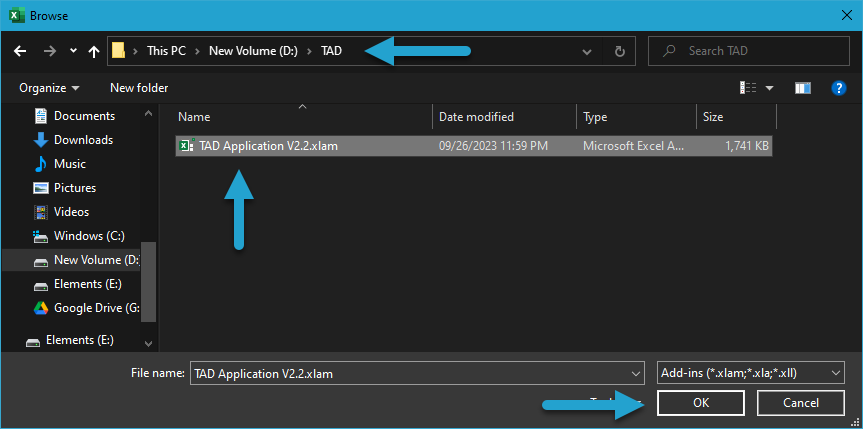Sort by Type column header
863x429 pixels.
click(x=595, y=117)
